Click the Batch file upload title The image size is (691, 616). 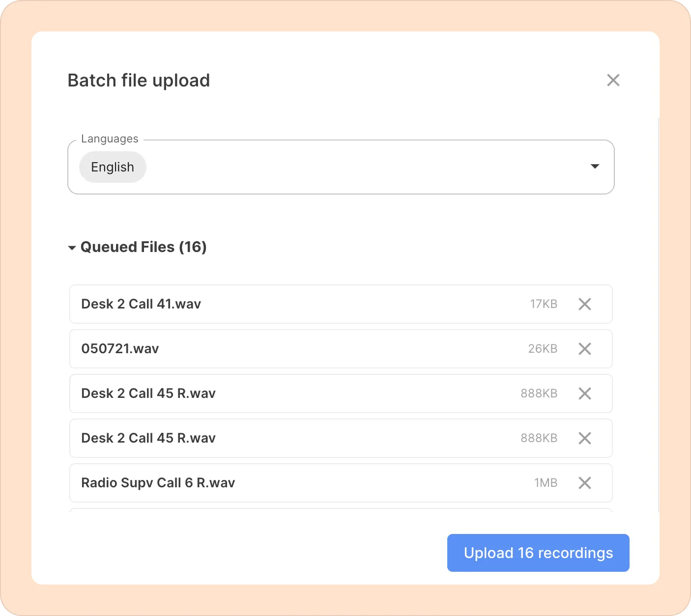[x=139, y=81]
